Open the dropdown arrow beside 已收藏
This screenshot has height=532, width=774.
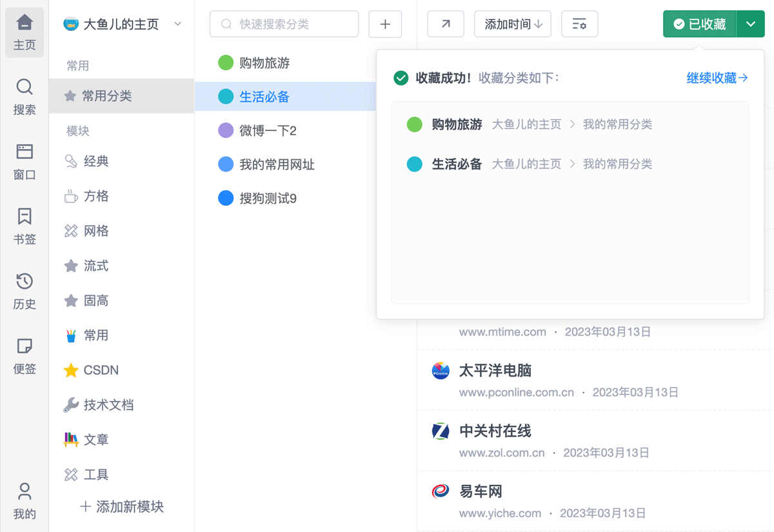point(751,25)
